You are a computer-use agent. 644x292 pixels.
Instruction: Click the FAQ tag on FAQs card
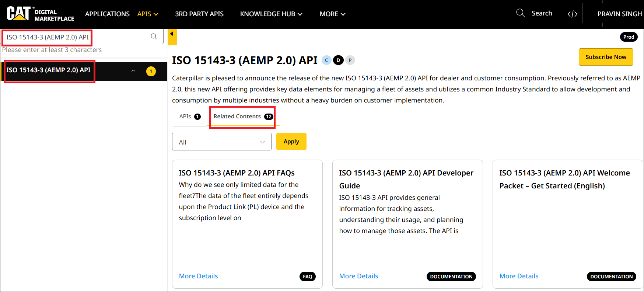point(308,277)
